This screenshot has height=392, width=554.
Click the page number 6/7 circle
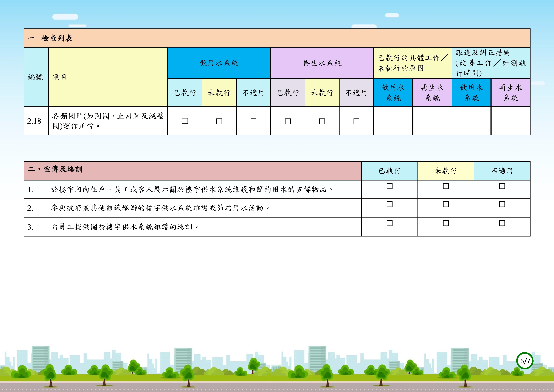[x=525, y=361]
